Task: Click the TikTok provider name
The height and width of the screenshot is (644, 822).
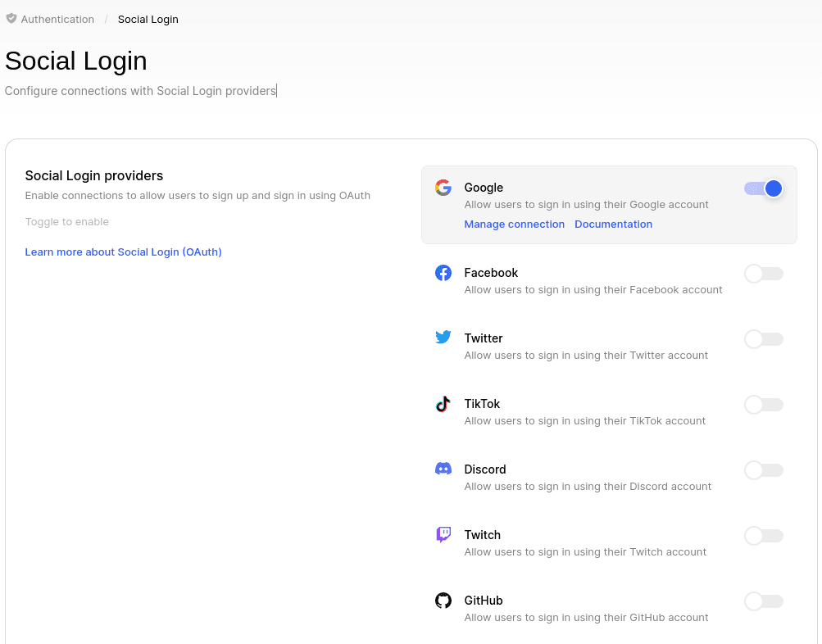Action: tap(482, 404)
